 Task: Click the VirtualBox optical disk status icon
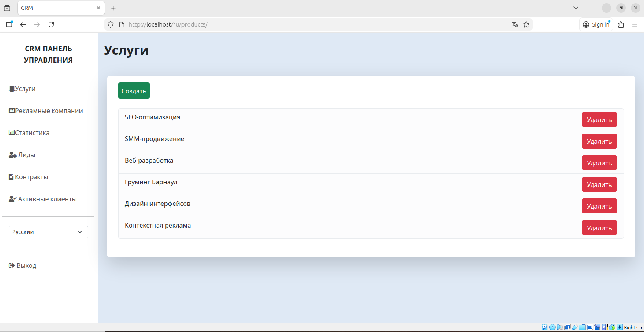(x=552, y=327)
